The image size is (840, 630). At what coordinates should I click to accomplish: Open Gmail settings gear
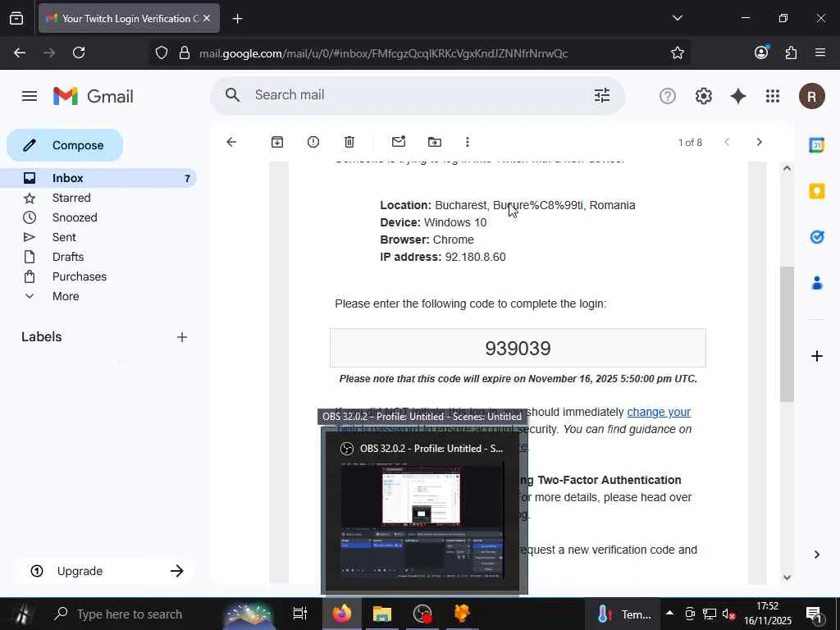[x=703, y=97]
